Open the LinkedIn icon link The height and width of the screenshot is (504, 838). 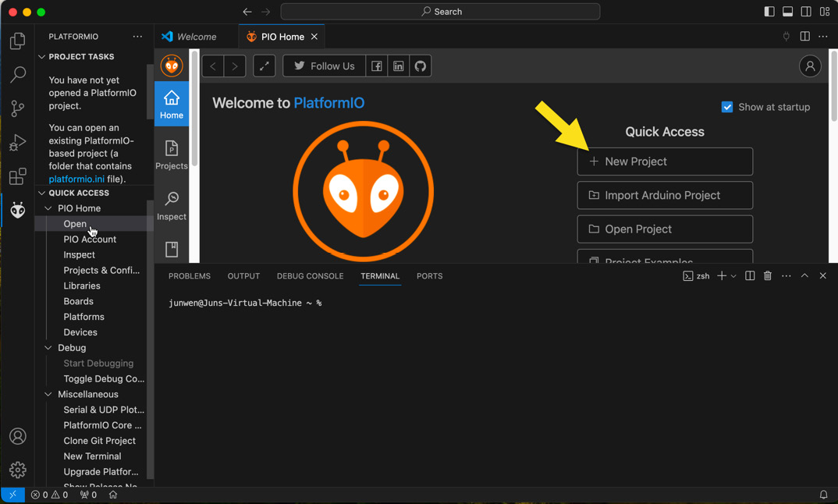(398, 66)
